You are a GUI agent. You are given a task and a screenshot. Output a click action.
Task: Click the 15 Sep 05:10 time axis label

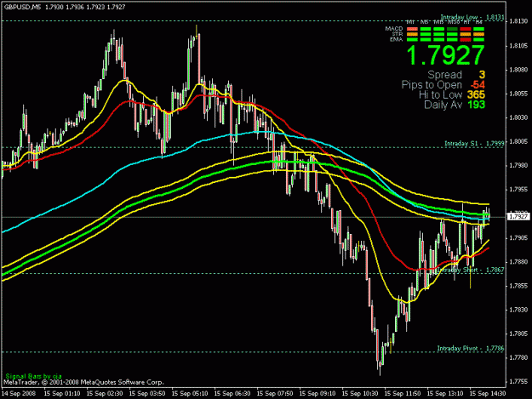[190, 394]
